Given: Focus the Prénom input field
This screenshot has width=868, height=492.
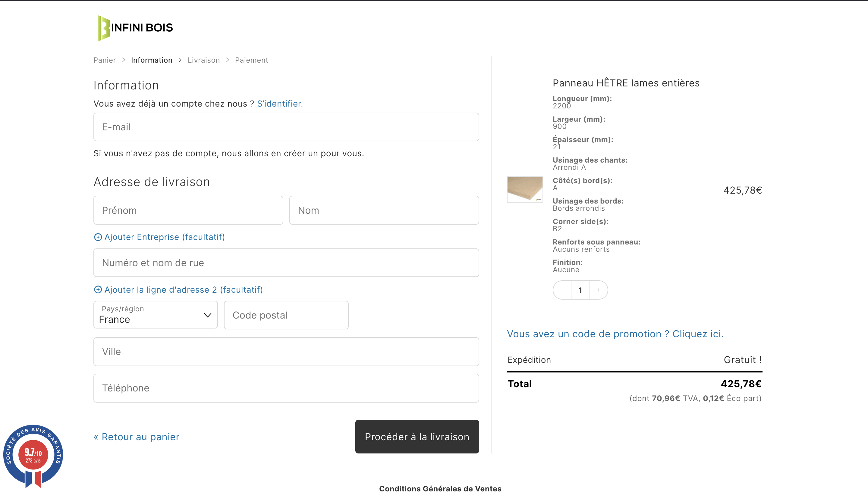Looking at the screenshot, I should [x=188, y=210].
